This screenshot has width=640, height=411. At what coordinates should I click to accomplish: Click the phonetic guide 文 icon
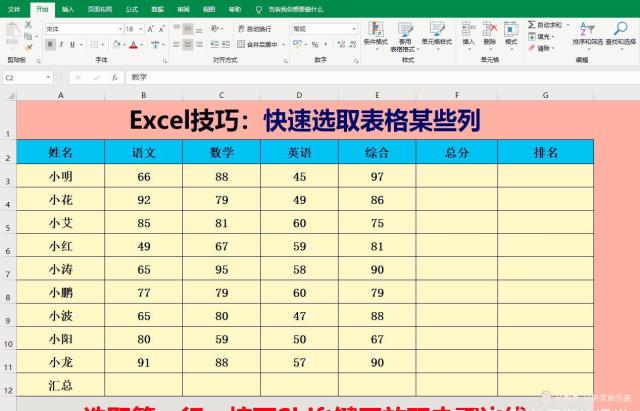click(x=155, y=44)
